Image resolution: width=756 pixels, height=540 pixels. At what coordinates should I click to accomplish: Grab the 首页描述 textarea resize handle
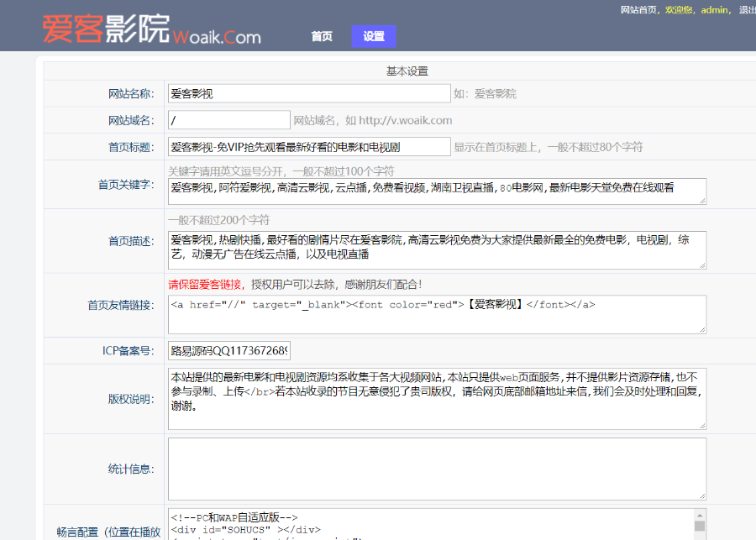[702, 265]
